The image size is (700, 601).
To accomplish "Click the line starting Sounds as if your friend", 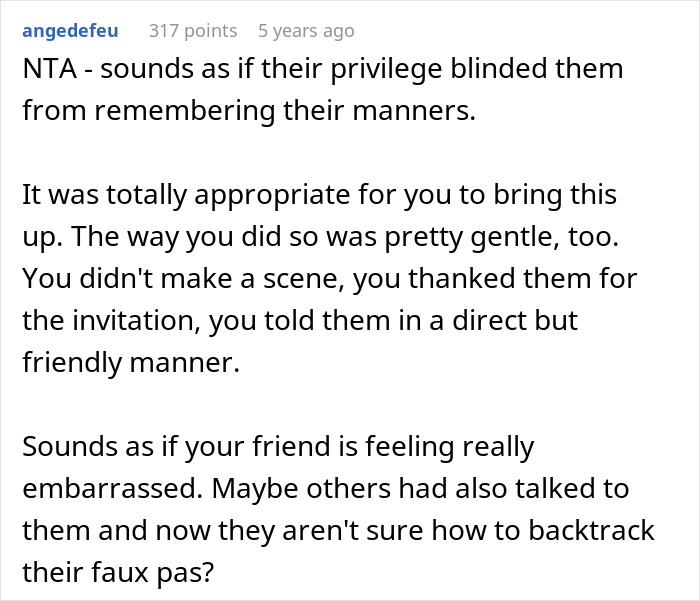I will coord(278,445).
